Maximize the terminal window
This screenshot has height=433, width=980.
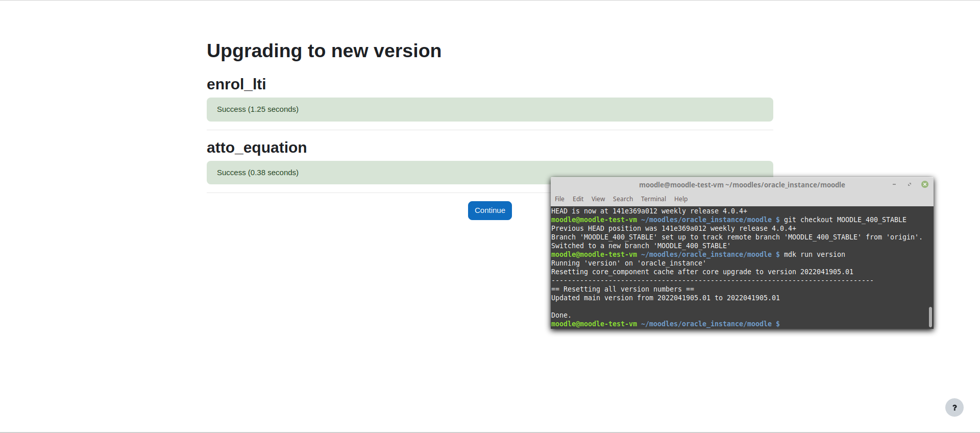click(x=910, y=184)
